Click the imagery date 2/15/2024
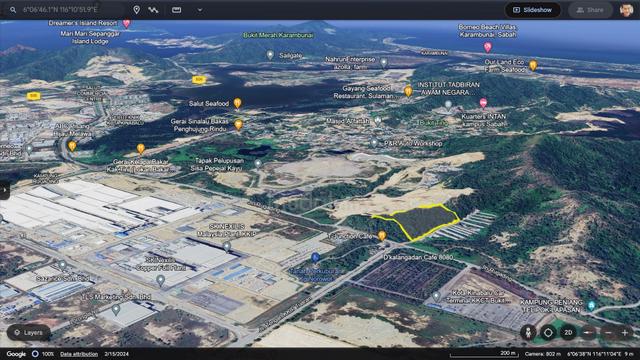640x360 pixels. [116, 354]
